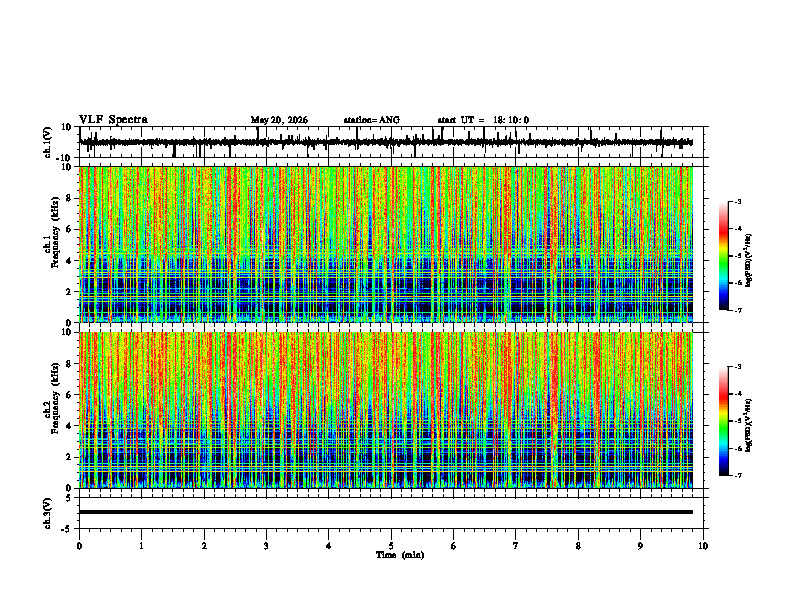The height and width of the screenshot is (612, 792).
Task: Click the ch.1(V) waveform axis label
Action: [48, 142]
